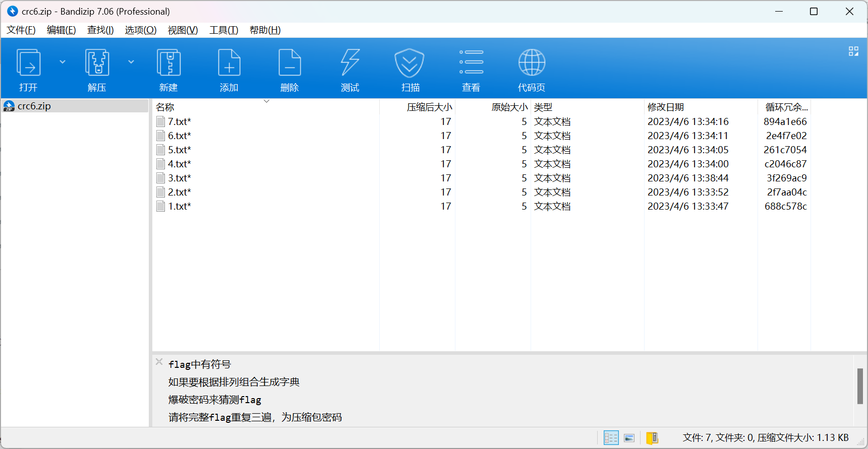Close the archive comment panel

click(159, 362)
